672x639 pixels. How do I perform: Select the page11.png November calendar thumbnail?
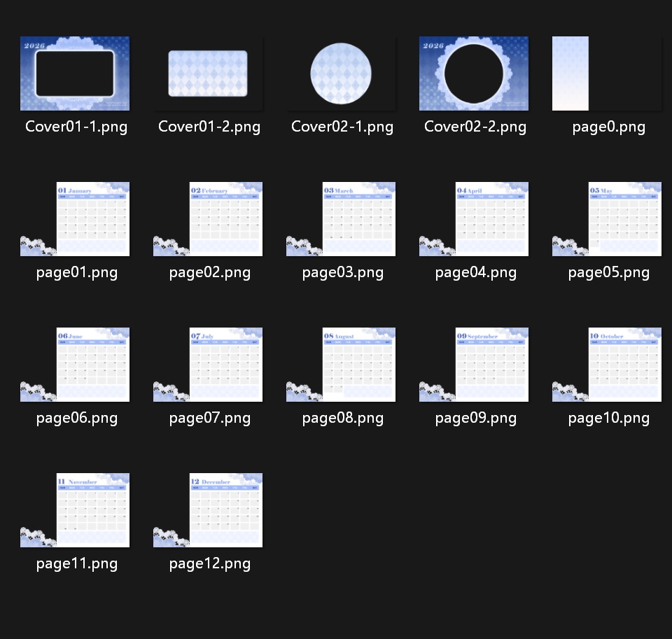coord(75,510)
